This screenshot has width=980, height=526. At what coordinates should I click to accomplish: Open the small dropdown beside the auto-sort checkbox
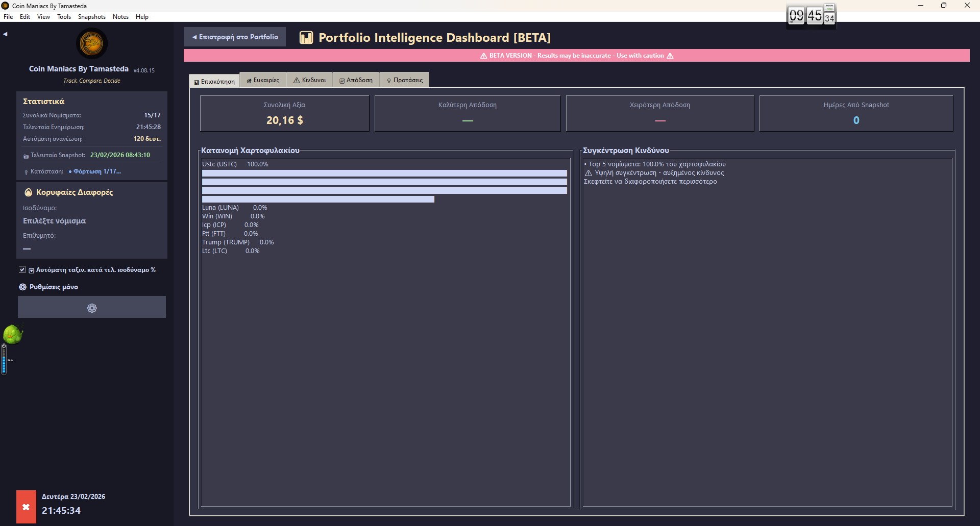click(x=31, y=269)
